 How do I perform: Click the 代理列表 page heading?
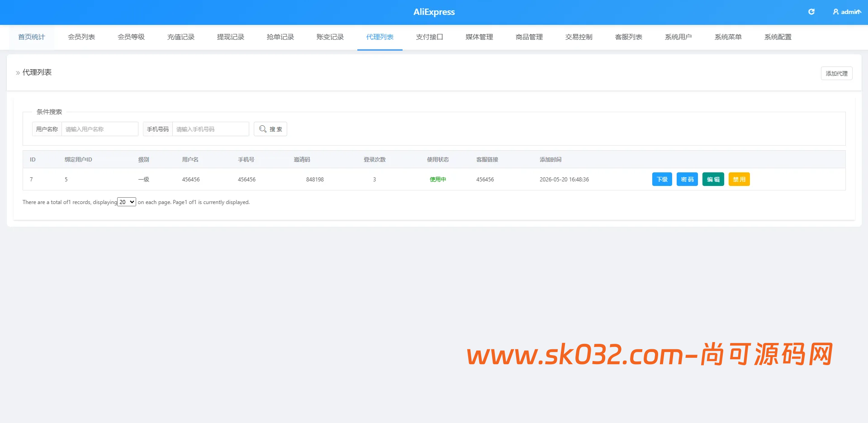[37, 72]
